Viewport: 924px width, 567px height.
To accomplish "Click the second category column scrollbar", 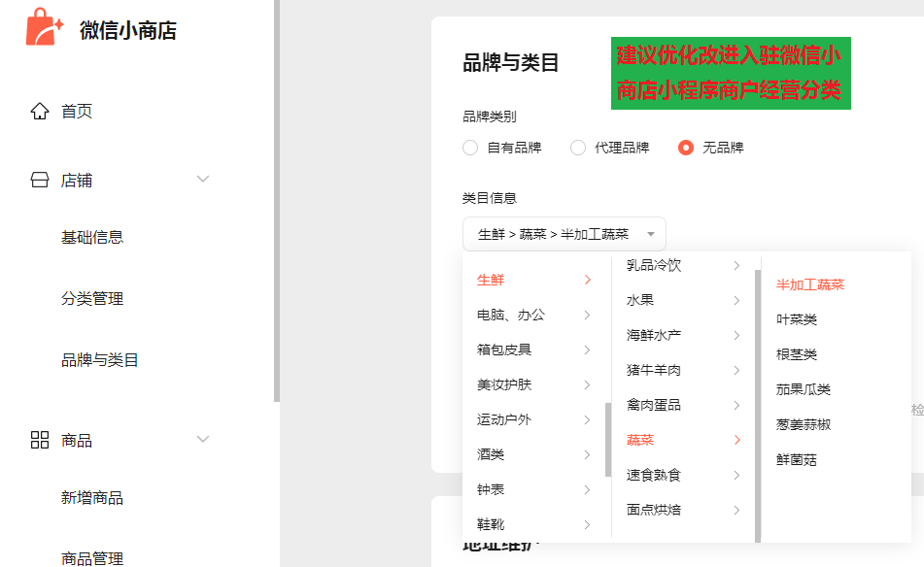I will tap(758, 406).
